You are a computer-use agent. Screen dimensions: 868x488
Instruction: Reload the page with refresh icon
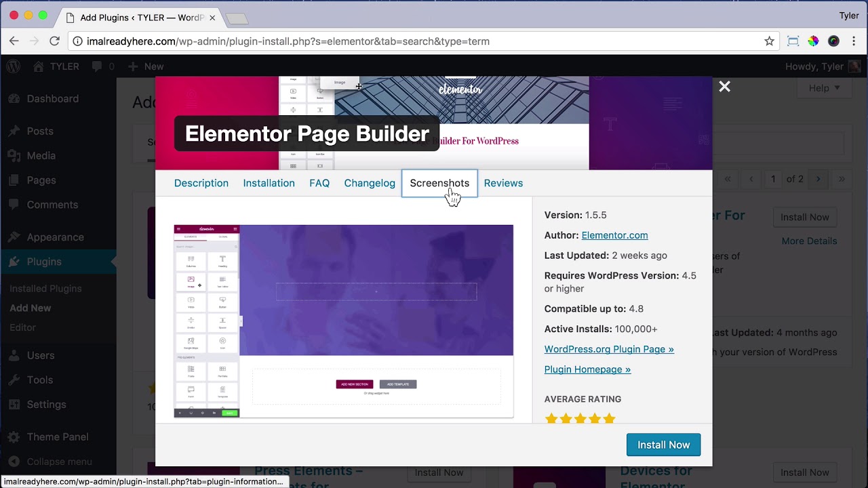55,41
